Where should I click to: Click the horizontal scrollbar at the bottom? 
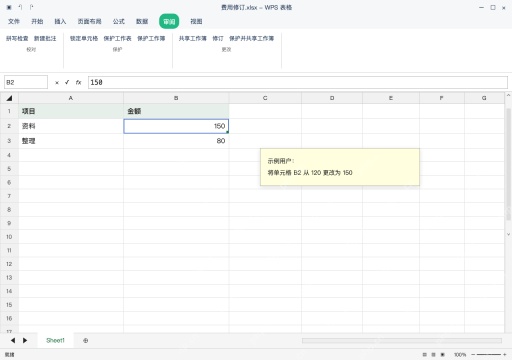click(x=402, y=341)
